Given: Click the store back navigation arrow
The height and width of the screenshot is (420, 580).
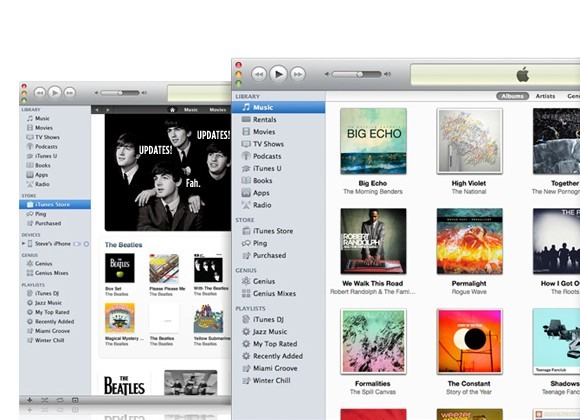Looking at the screenshot, I should [97, 110].
